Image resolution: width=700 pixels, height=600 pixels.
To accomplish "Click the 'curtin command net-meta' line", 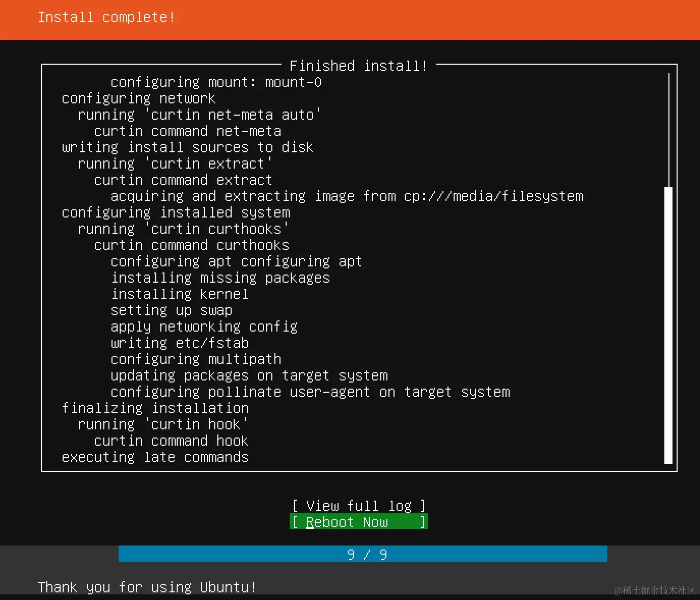I will [188, 131].
